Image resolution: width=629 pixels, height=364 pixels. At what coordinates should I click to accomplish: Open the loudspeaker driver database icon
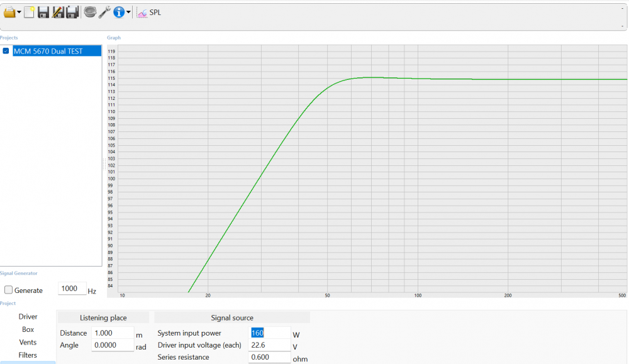click(90, 12)
